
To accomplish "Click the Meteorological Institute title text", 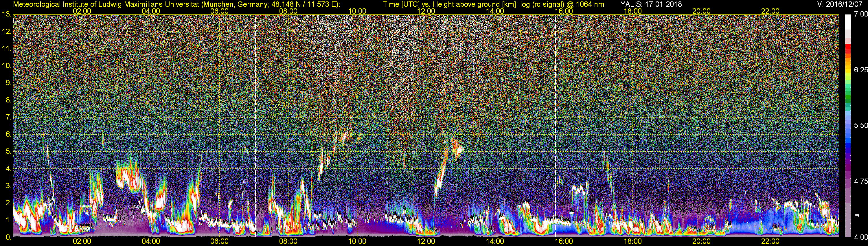I will (x=176, y=4).
